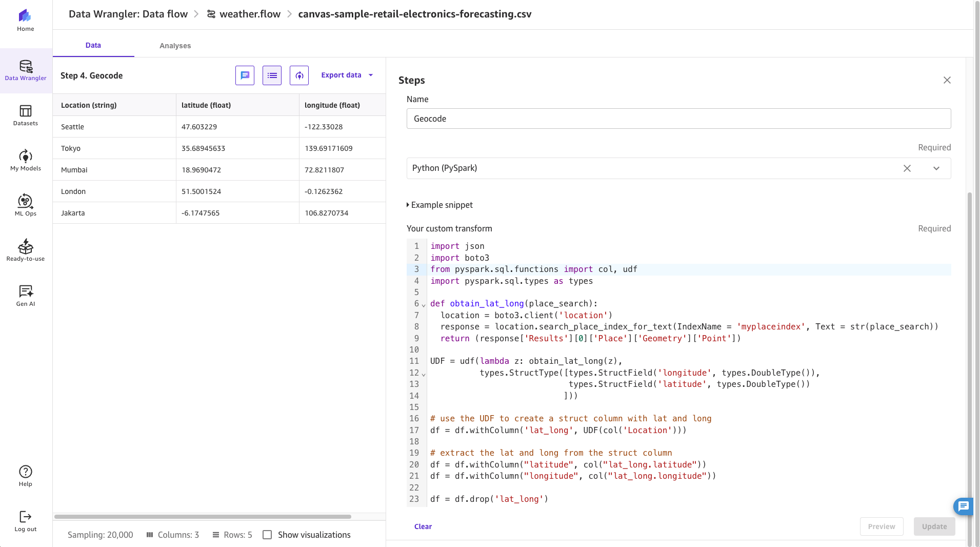The width and height of the screenshot is (980, 547).
Task: Open the Home icon in sidebar
Action: click(25, 16)
